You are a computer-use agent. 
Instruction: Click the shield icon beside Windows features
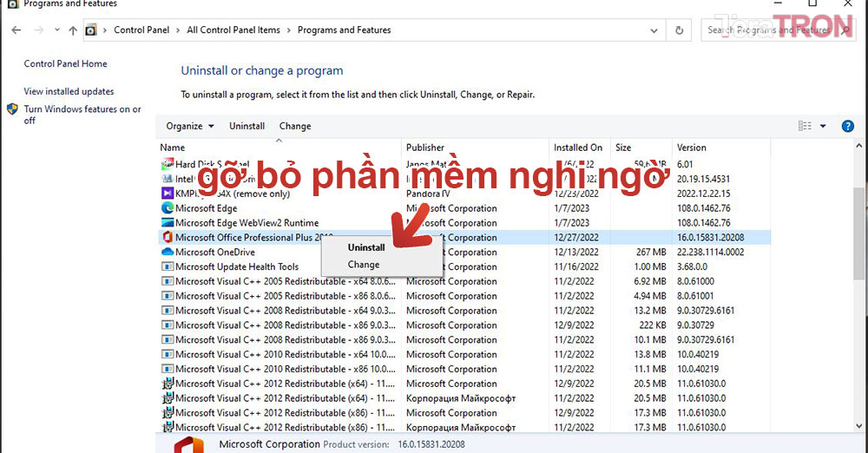pos(12,109)
